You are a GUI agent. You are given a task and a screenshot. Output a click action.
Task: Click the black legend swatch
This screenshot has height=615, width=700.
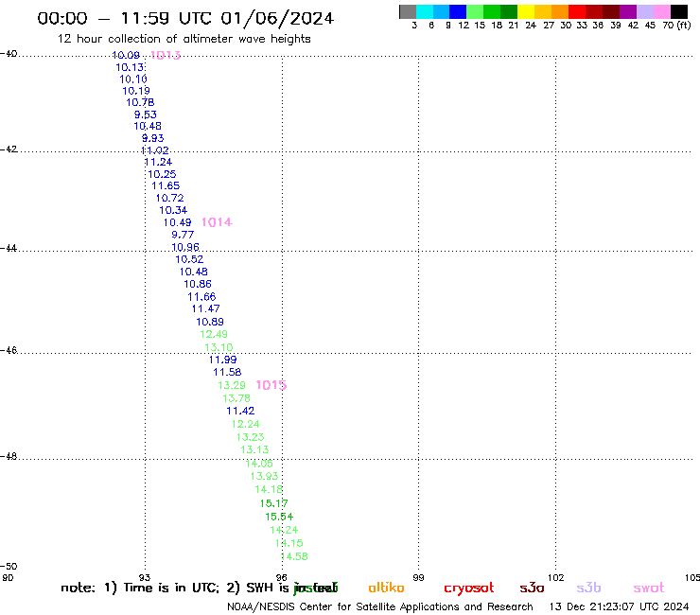679,11
